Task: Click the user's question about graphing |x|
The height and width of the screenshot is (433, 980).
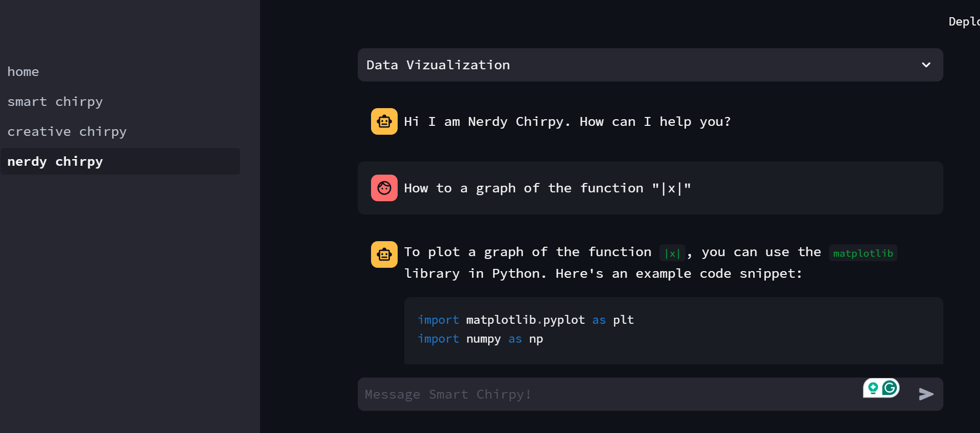Action: click(547, 188)
